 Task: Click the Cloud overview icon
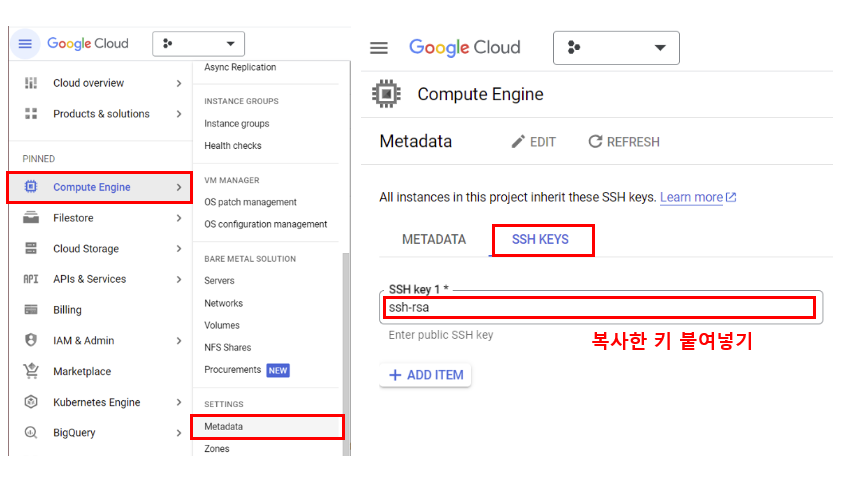pos(31,83)
